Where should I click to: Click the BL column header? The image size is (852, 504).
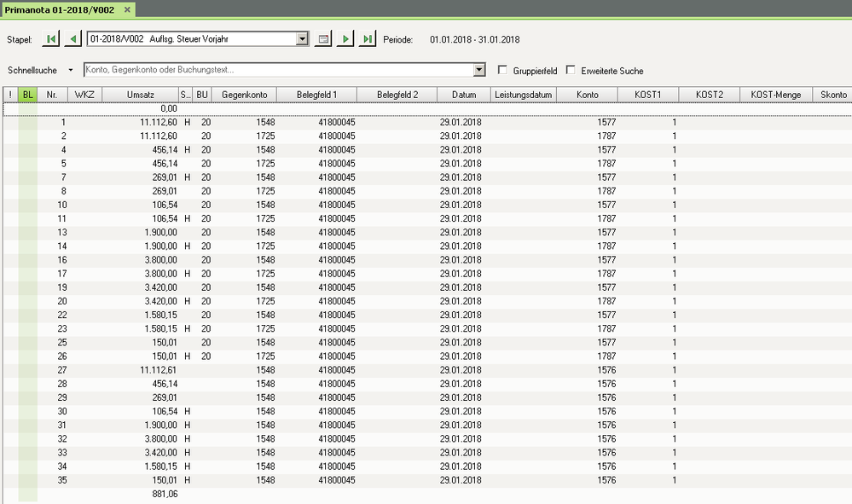click(x=28, y=95)
